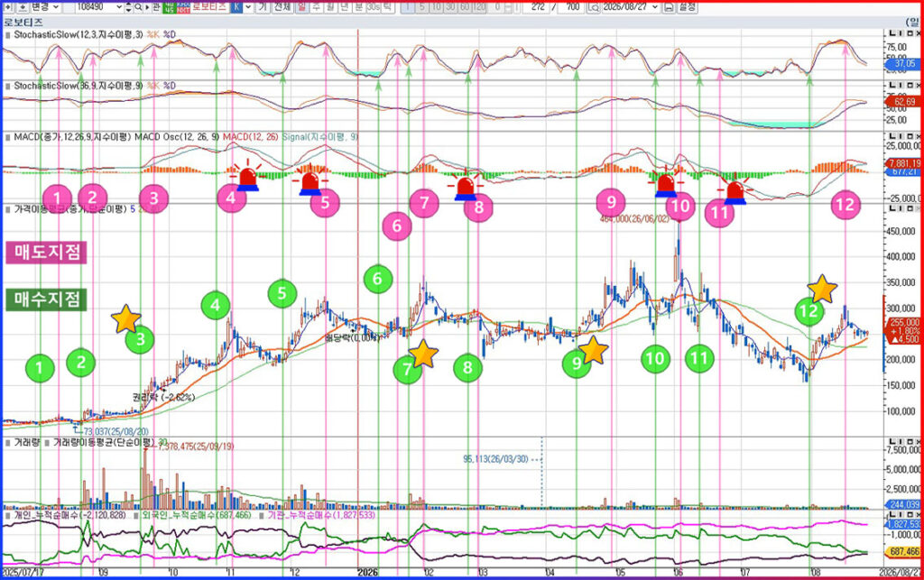Click the 관 button
The width and height of the screenshot is (924, 580).
click(x=155, y=7)
